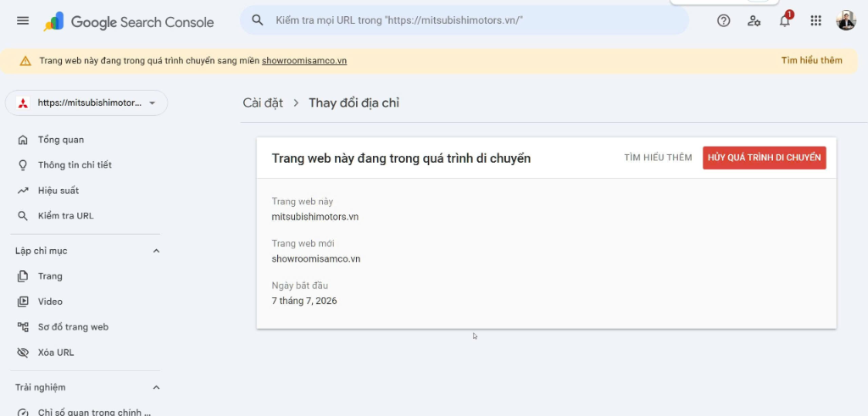Open the account profile avatar
This screenshot has width=868, height=416.
(846, 20)
